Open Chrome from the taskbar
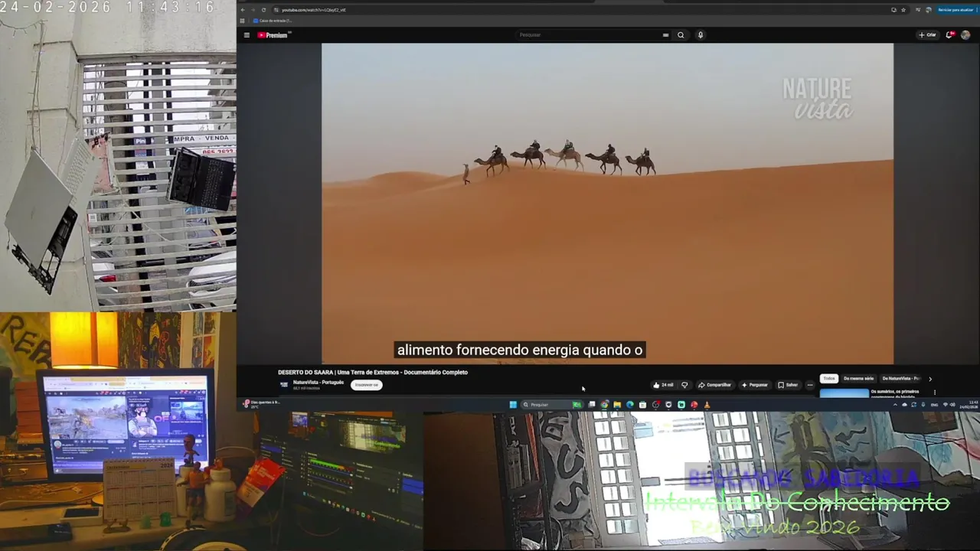The height and width of the screenshot is (551, 980). (x=604, y=405)
